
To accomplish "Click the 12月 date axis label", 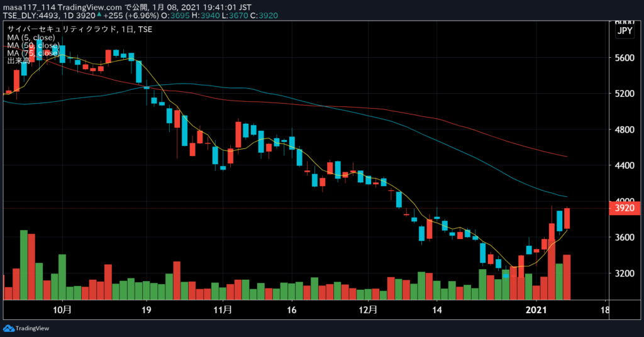I will (367, 310).
